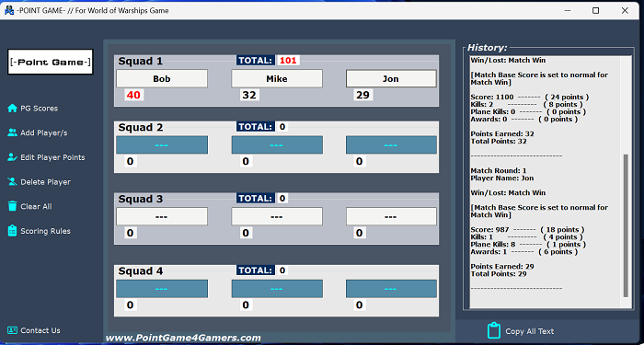Open the www.PointGame4Gamers.com link
Image resolution: width=644 pixels, height=345 pixels.
(x=183, y=338)
